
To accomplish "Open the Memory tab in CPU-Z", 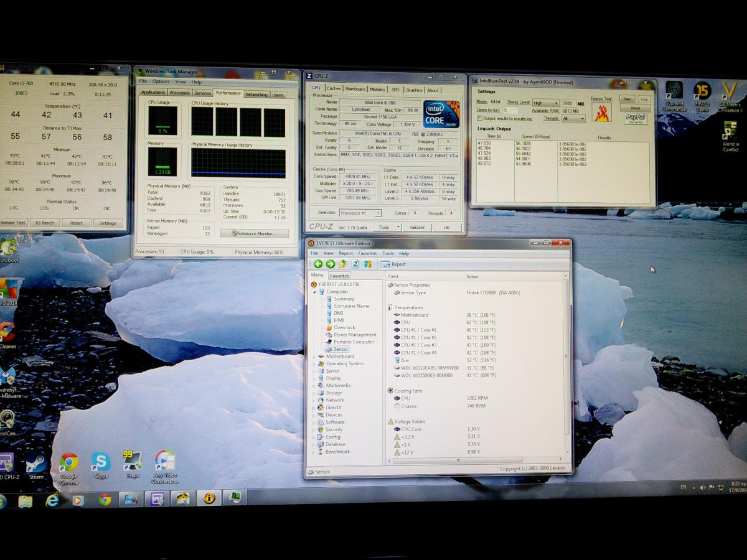I will (377, 89).
